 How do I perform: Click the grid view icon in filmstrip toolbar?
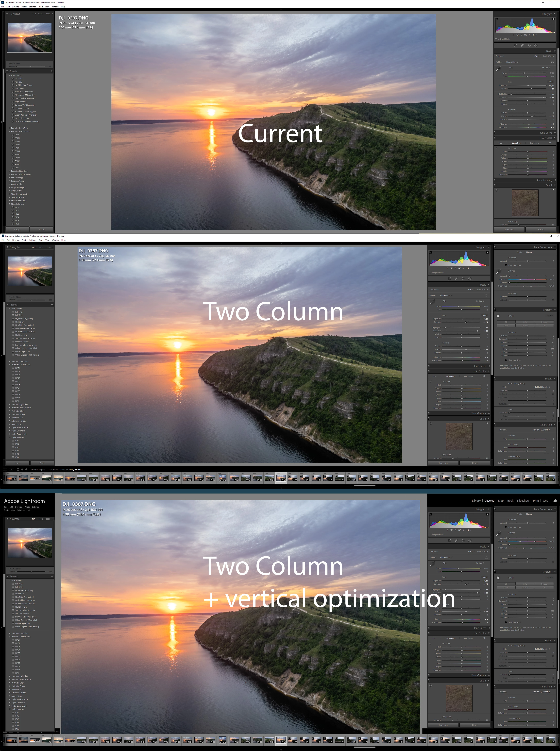18,469
